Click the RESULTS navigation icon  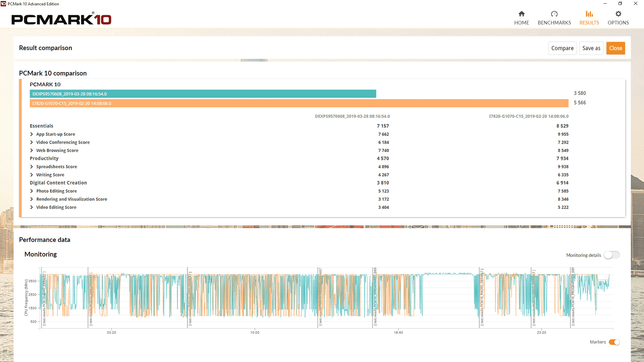[x=588, y=14]
